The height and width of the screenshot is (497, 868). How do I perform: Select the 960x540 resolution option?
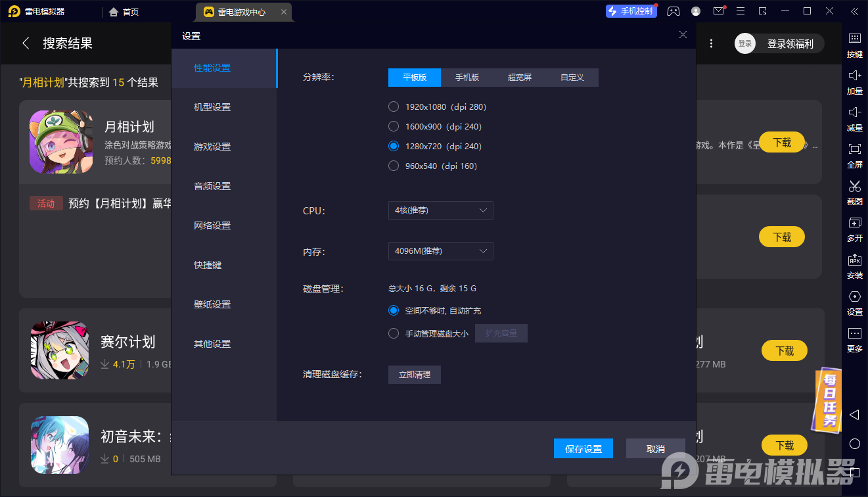coord(393,166)
